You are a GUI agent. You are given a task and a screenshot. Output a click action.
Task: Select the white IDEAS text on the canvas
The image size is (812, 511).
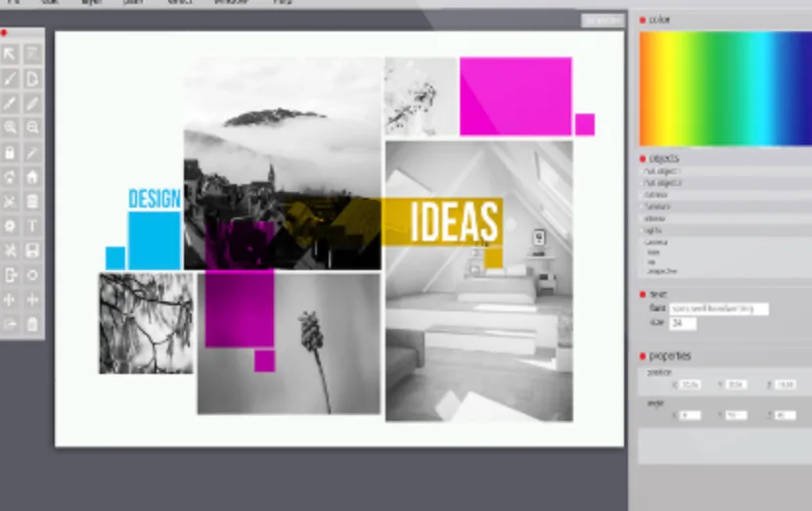(454, 222)
